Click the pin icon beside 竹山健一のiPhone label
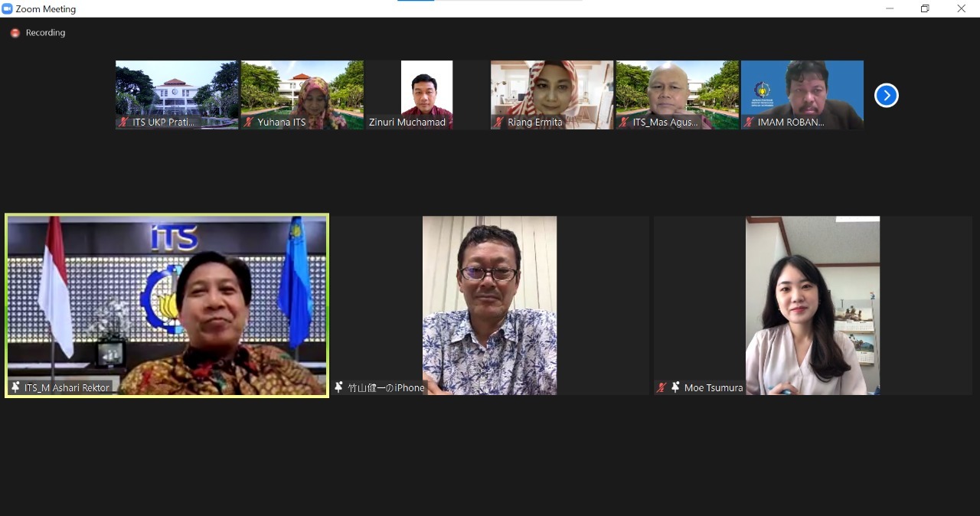The height and width of the screenshot is (516, 980). coord(339,387)
